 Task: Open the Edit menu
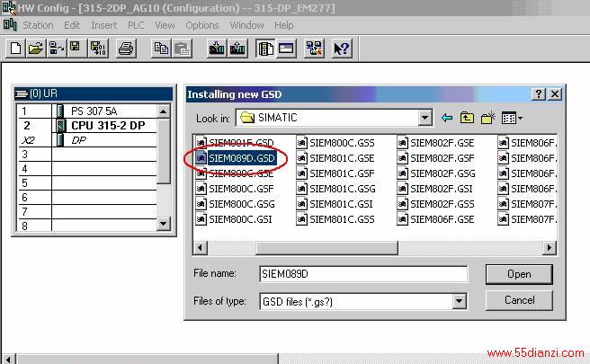click(72, 25)
